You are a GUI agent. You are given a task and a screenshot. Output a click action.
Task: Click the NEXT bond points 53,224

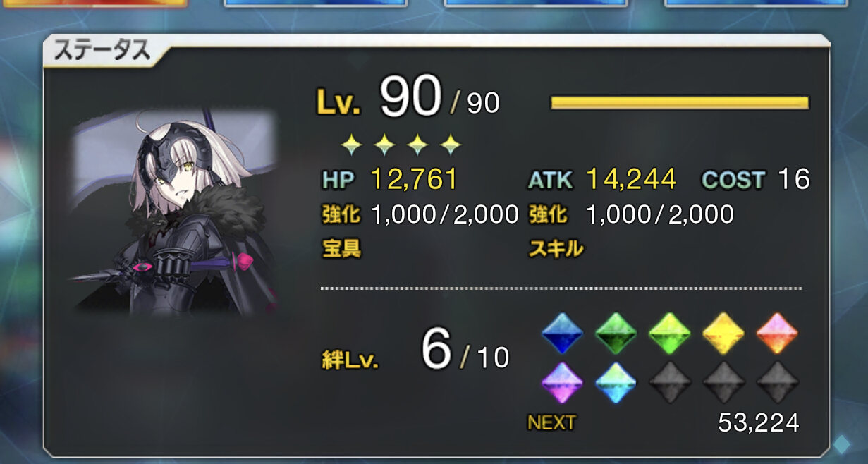tap(759, 422)
